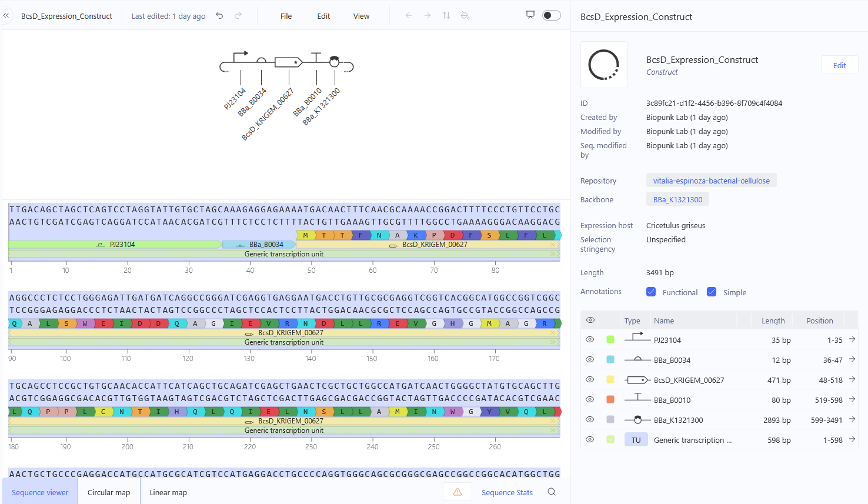Hide the PJ23104 annotation with eye icon
The image size is (868, 504).
[590, 339]
